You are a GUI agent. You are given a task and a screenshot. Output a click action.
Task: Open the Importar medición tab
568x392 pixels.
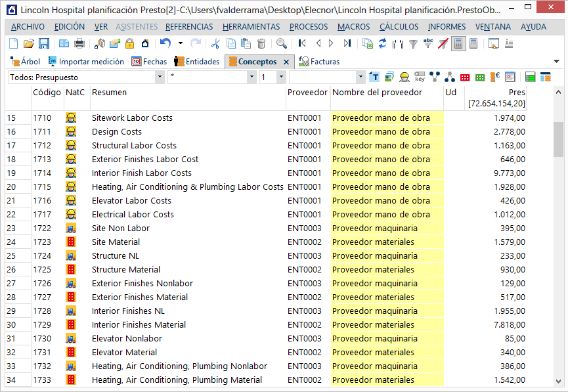click(x=86, y=62)
